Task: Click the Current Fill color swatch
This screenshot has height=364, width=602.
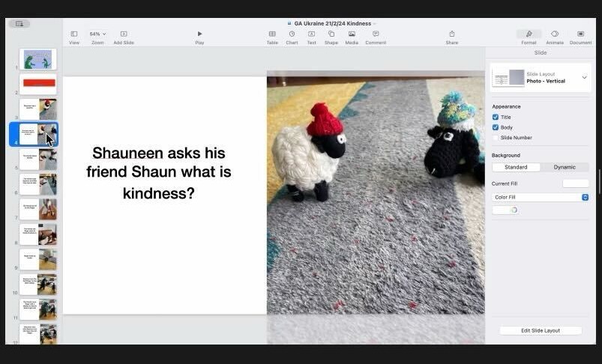Action: click(x=575, y=183)
